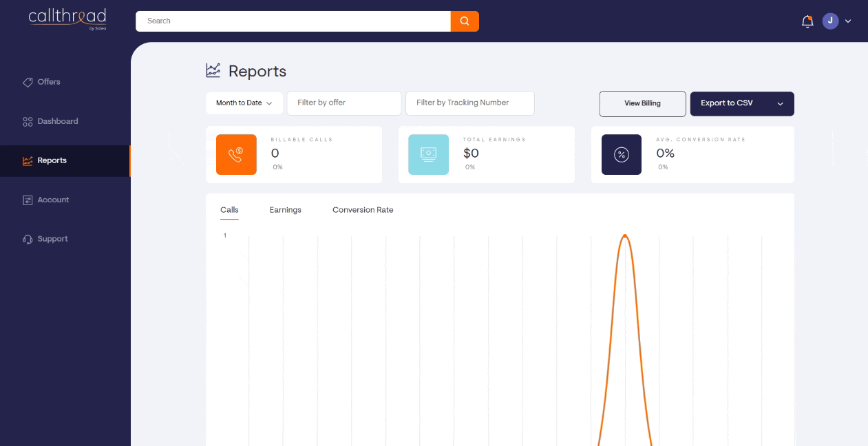Click the BILLABLE CALLS label
Image resolution: width=868 pixels, height=446 pixels.
[x=301, y=140]
